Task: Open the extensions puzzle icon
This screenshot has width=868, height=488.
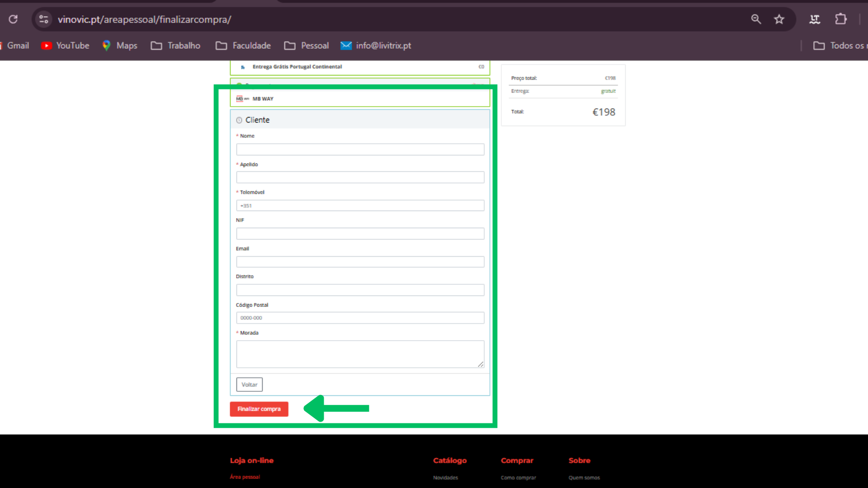Action: pos(840,19)
